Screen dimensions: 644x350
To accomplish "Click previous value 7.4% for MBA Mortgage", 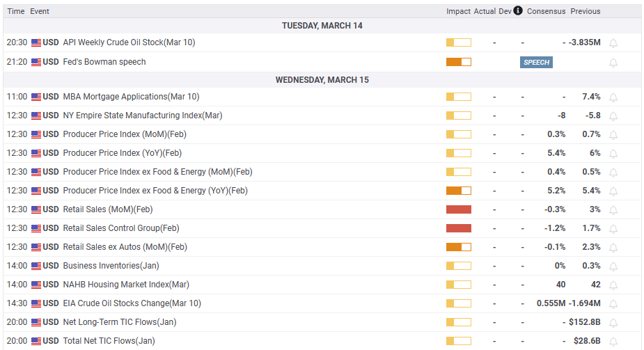I will point(591,97).
